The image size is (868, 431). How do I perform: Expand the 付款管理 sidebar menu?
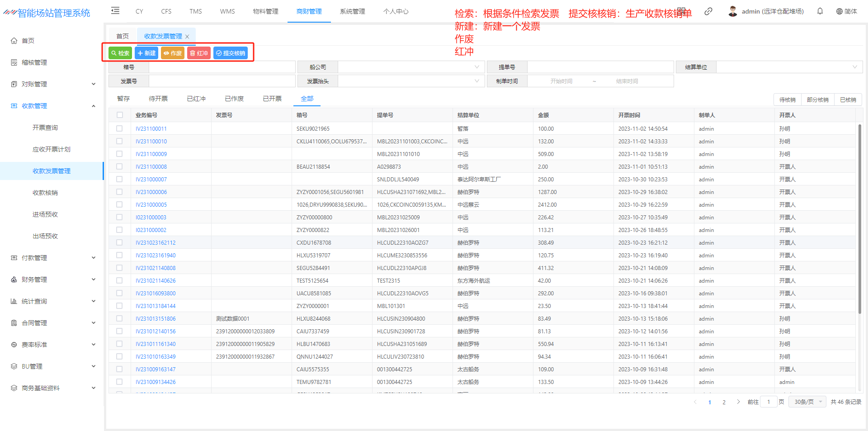point(52,258)
